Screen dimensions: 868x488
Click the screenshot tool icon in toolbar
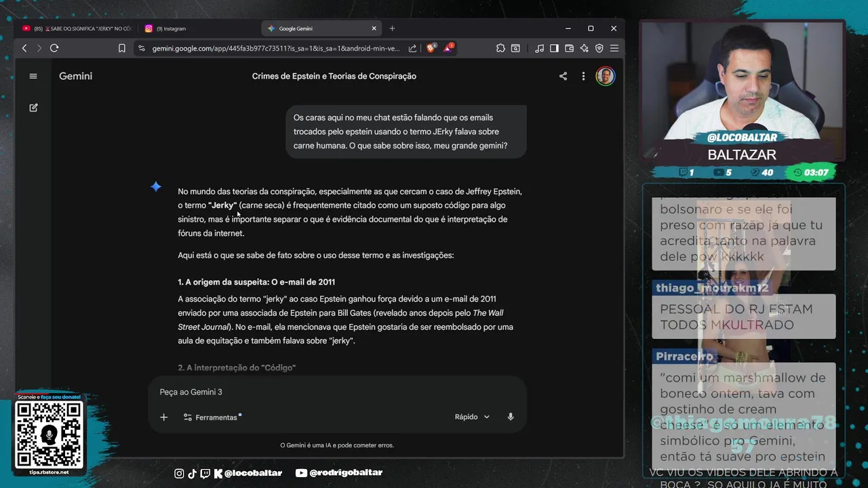point(515,48)
